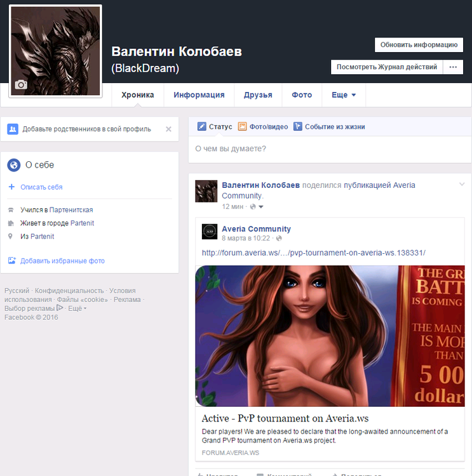
Task: Click the location pin icon beside Из Partenit
Action: [x=10, y=236]
